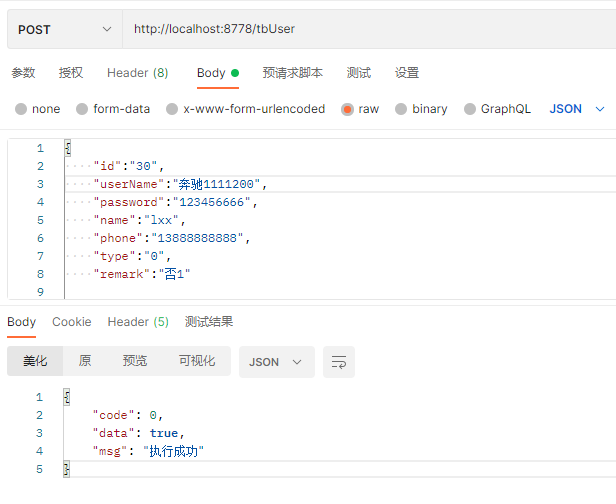616x504 pixels.
Task: Select the response Body tab
Action: click(x=22, y=322)
